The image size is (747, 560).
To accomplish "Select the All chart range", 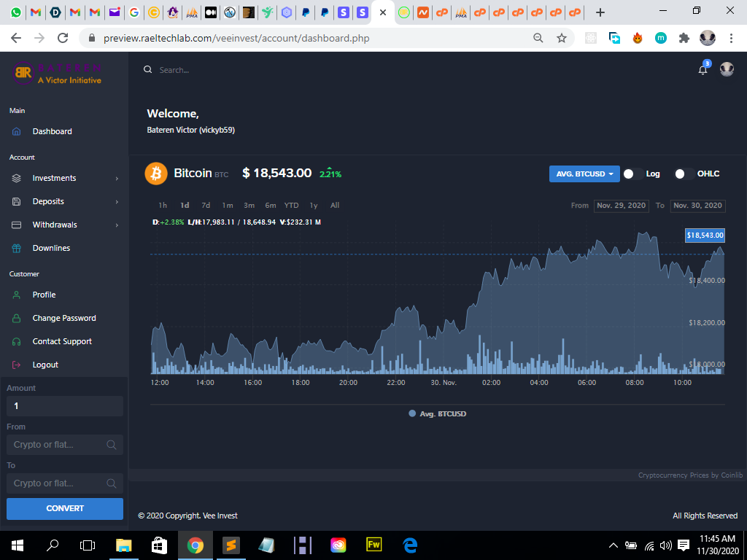I will tap(335, 205).
